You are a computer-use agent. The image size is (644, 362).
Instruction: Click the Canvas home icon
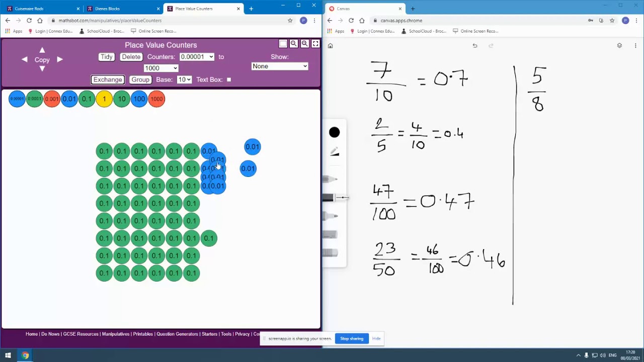(330, 46)
